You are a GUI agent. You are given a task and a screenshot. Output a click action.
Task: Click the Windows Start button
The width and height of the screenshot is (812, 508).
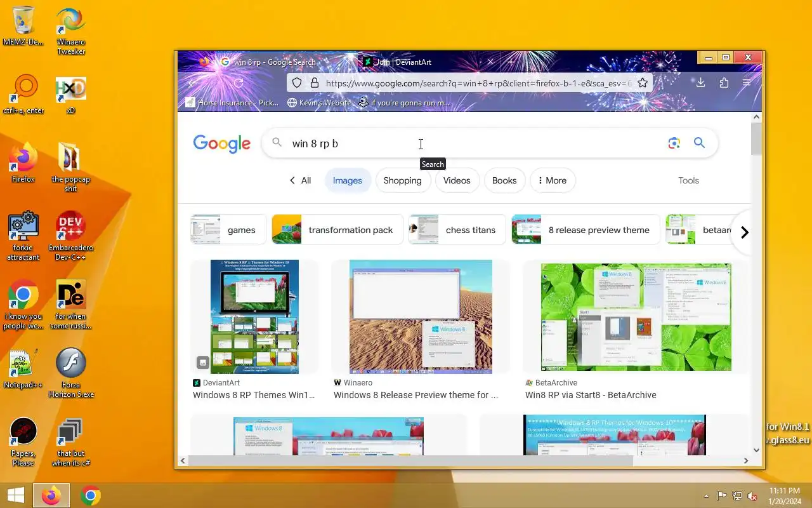[x=15, y=495]
